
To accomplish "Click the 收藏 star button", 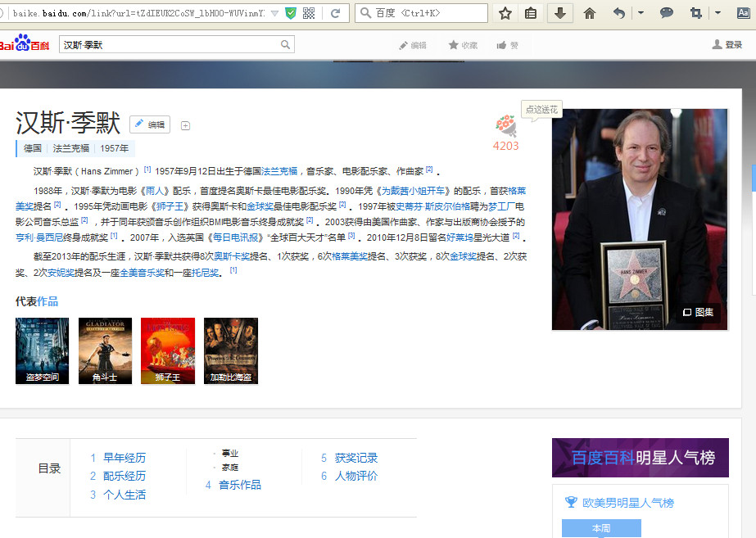I will [x=463, y=45].
